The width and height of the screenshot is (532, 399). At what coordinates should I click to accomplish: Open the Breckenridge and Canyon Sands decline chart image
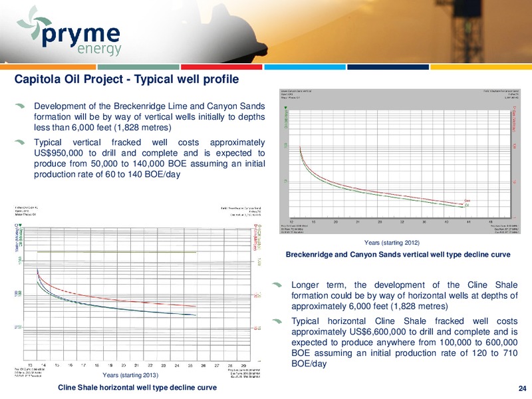click(x=400, y=162)
